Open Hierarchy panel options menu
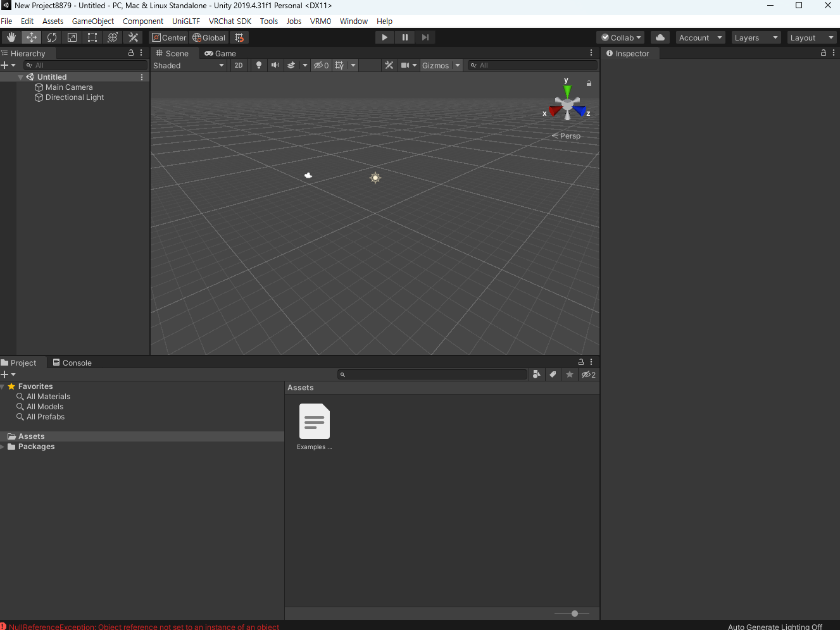This screenshot has width=840, height=630. [141, 53]
